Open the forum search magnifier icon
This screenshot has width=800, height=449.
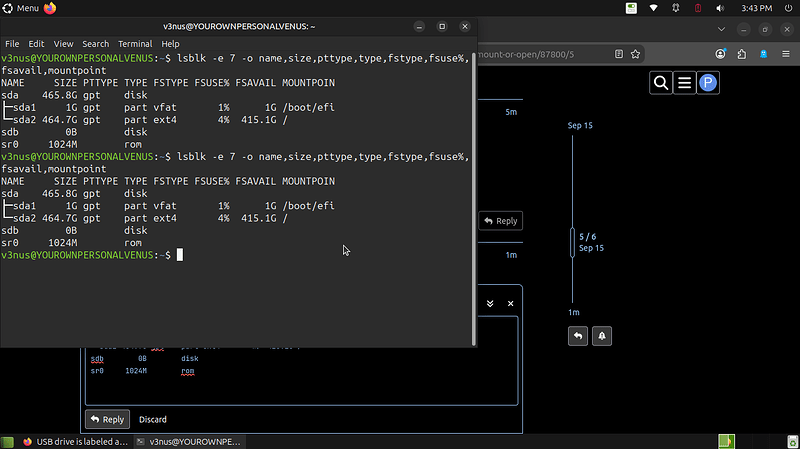tap(661, 83)
